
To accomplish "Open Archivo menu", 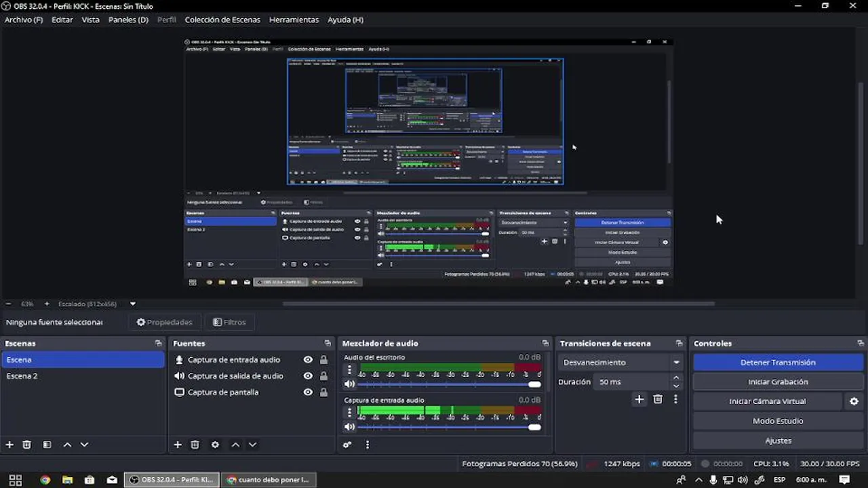I will (24, 20).
